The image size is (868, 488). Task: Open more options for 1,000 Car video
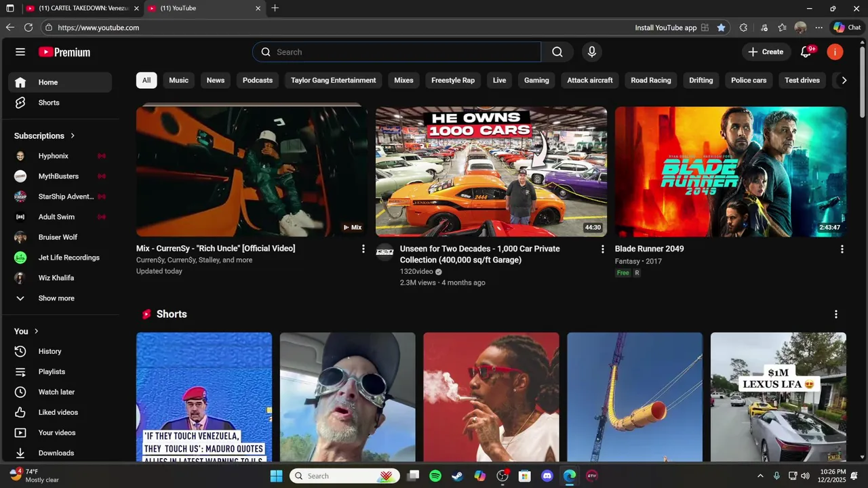602,249
